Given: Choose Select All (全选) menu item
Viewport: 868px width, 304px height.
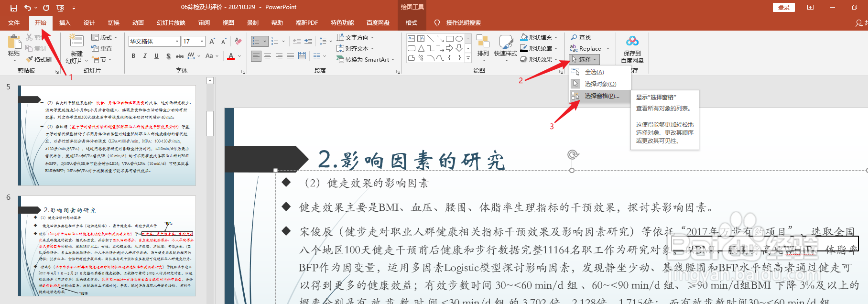Looking at the screenshot, I should click(600, 72).
